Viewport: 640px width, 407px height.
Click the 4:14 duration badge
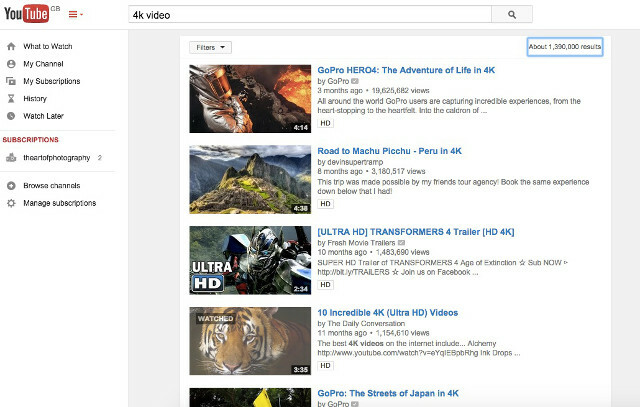(300, 128)
